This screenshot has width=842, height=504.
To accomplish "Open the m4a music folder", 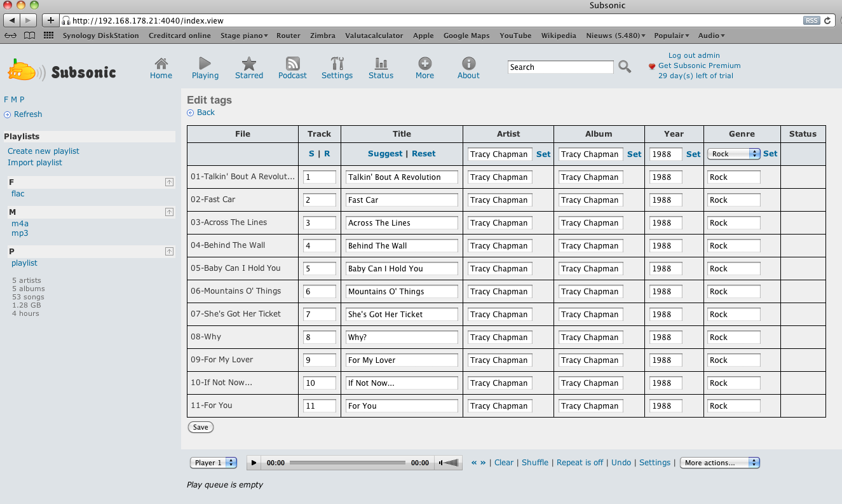I will coord(20,224).
